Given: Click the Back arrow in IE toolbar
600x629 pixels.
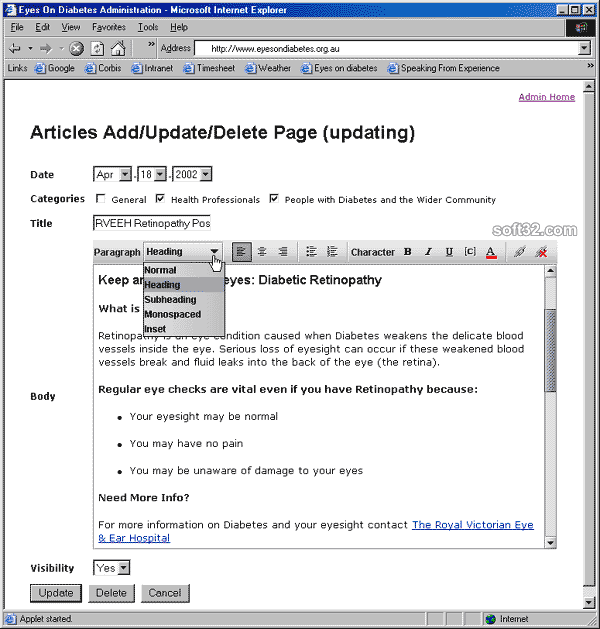Looking at the screenshot, I should pos(15,49).
